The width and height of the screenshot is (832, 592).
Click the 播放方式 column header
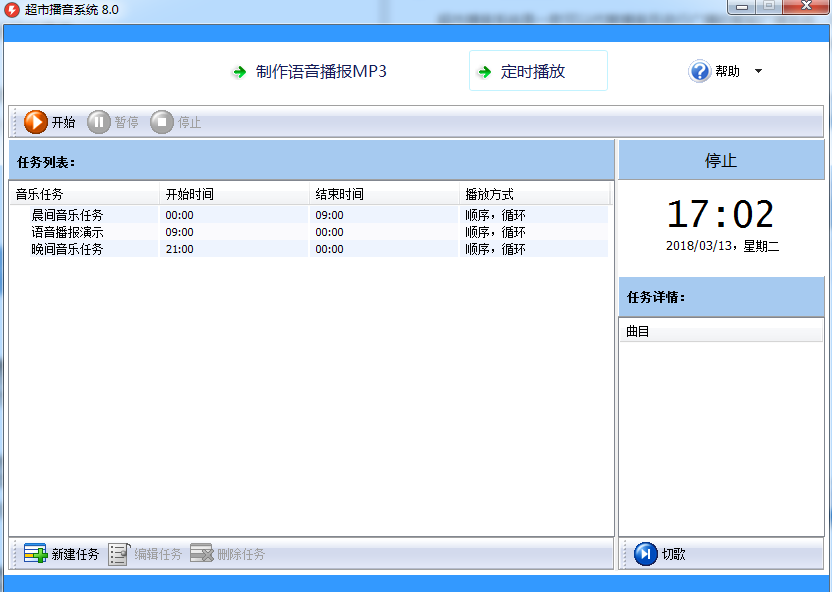pos(535,194)
